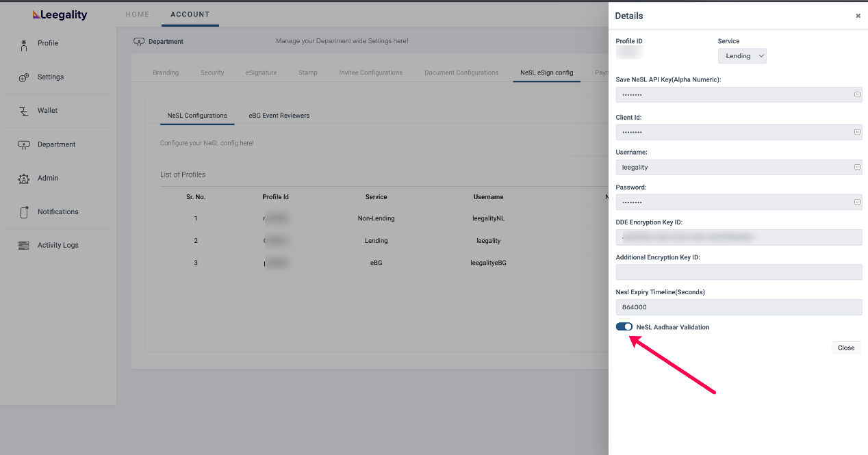The image size is (868, 455).
Task: Click the reveal icon in Client Id field
Action: tap(857, 132)
